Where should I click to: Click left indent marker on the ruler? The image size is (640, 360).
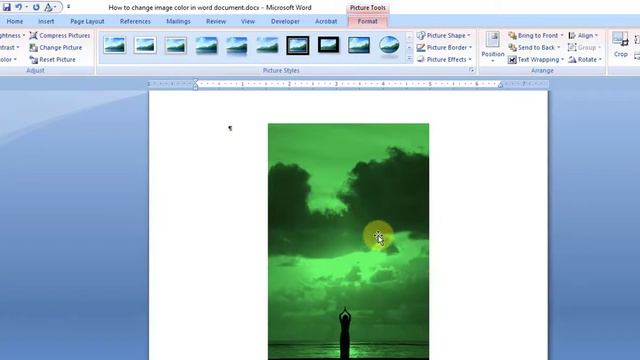[x=196, y=86]
